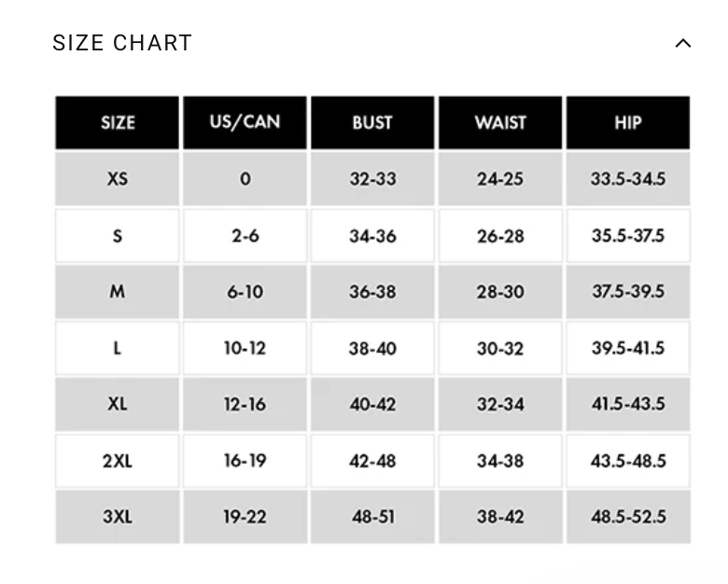Select the 2XL size row label
The width and height of the screenshot is (728, 584).
pos(118,461)
